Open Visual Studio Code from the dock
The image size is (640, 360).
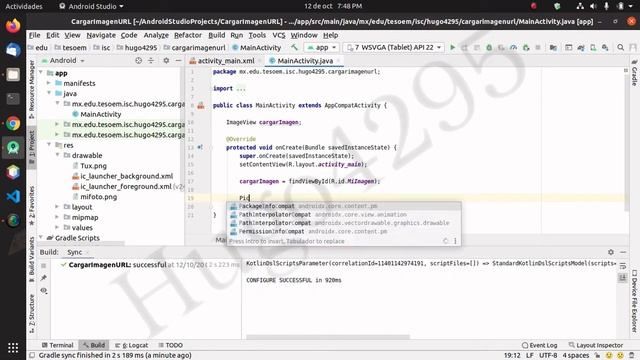[13, 196]
